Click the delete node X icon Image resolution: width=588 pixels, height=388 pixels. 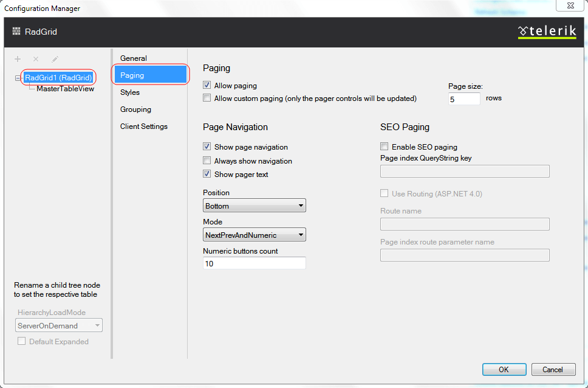(35, 58)
